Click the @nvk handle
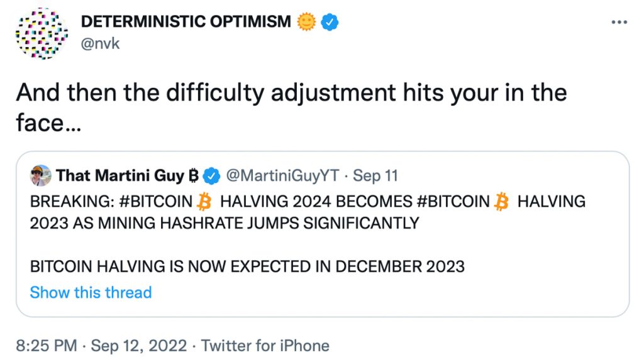 [x=99, y=45]
